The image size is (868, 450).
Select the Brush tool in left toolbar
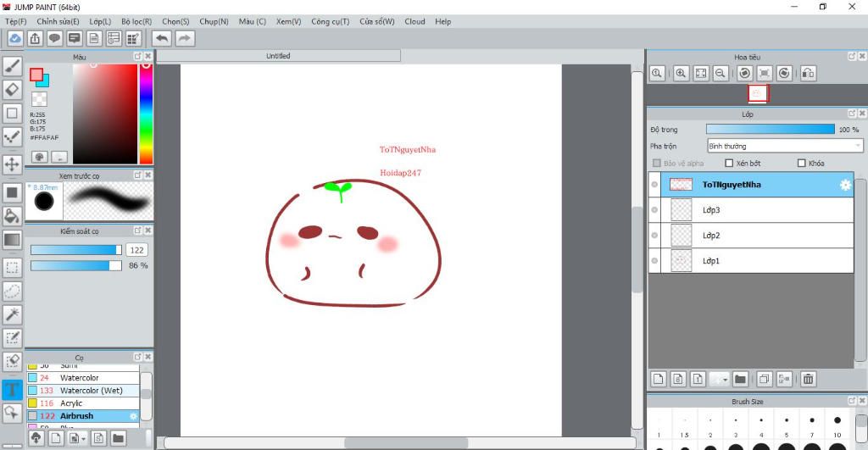pos(12,66)
